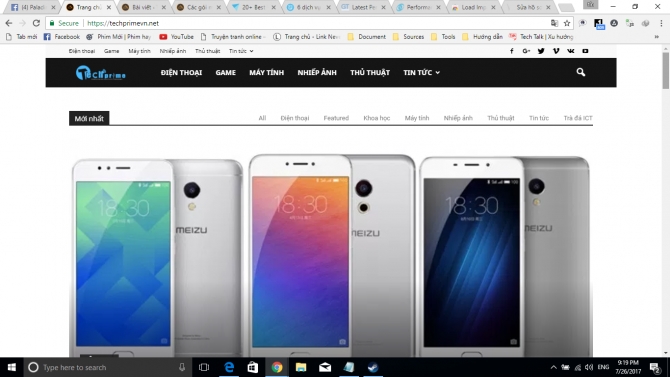Filter latest posts by Featured
670x377 pixels.
pos(336,118)
